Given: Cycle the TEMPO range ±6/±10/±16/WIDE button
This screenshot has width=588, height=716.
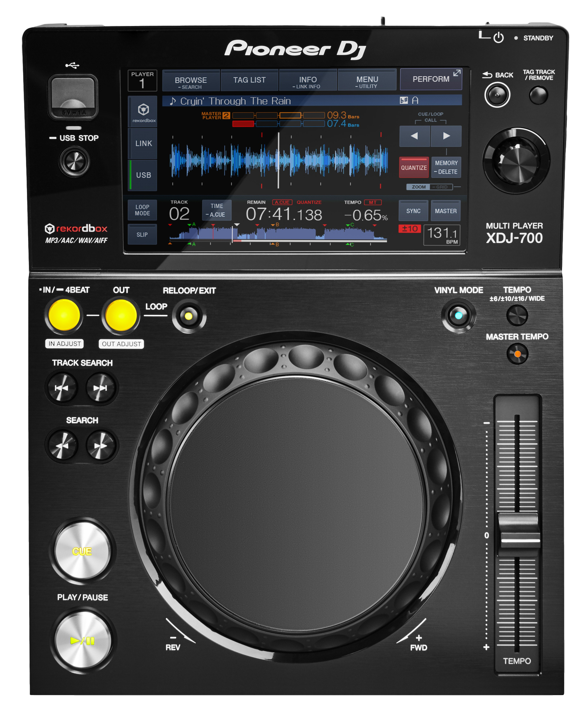Looking at the screenshot, I should pyautogui.click(x=517, y=315).
